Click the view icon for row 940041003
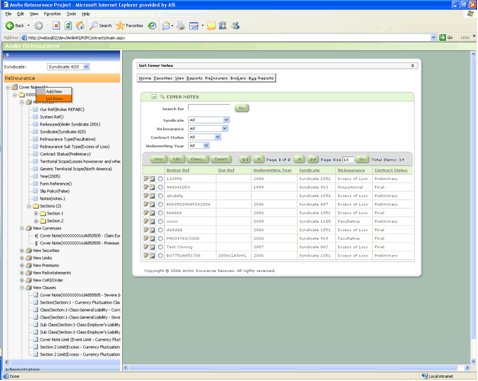The image size is (478, 381). [152, 187]
